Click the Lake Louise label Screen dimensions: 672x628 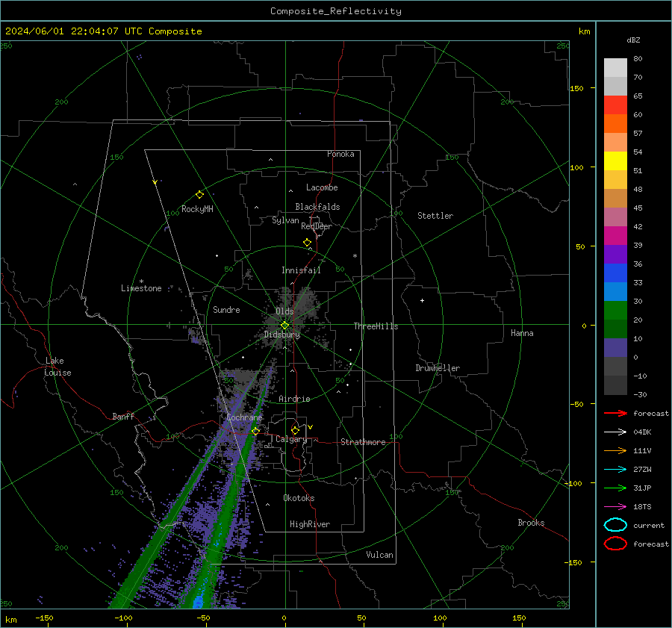point(57,367)
